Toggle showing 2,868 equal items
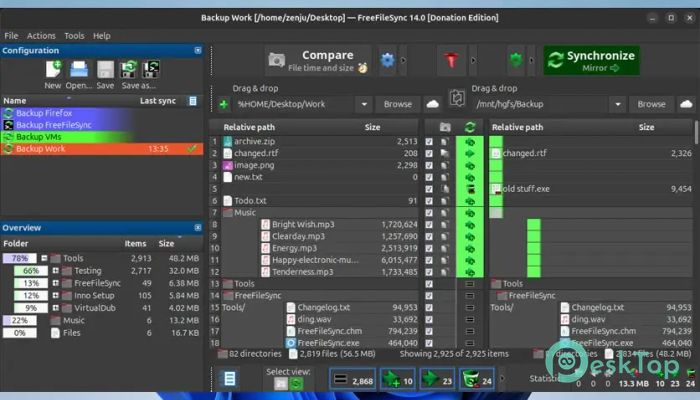The width and height of the screenshot is (700, 400). point(353,379)
